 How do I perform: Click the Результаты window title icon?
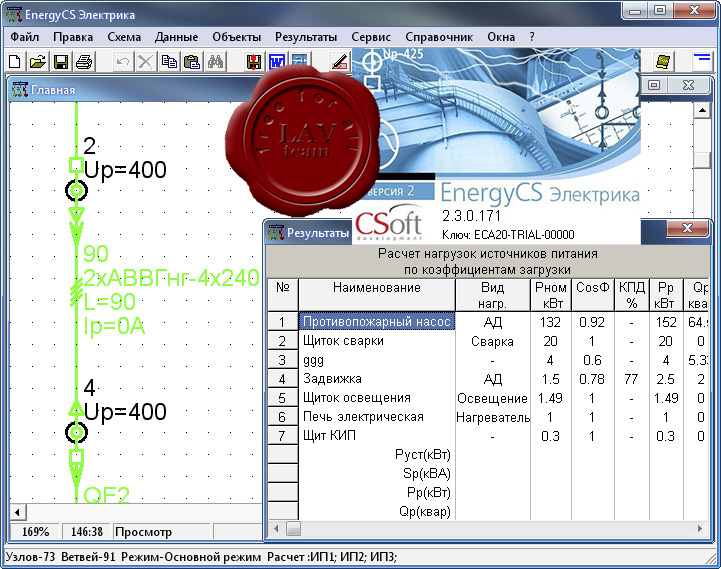pos(275,233)
